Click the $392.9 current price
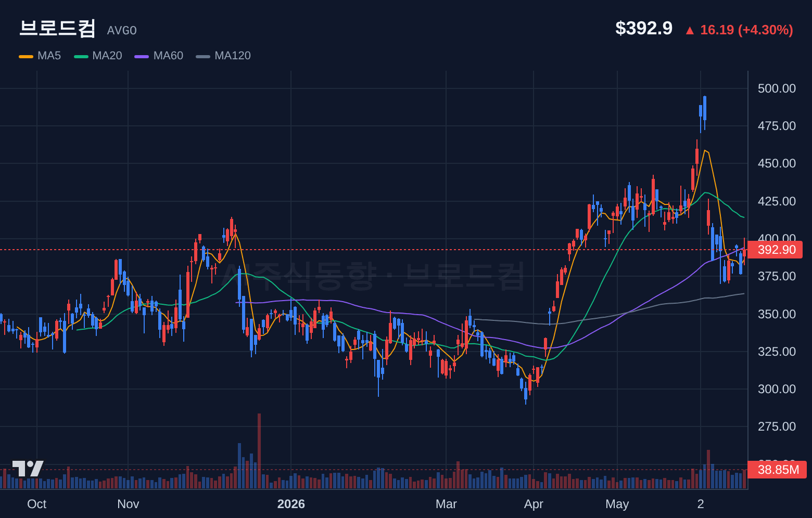812x518 pixels. pos(644,28)
